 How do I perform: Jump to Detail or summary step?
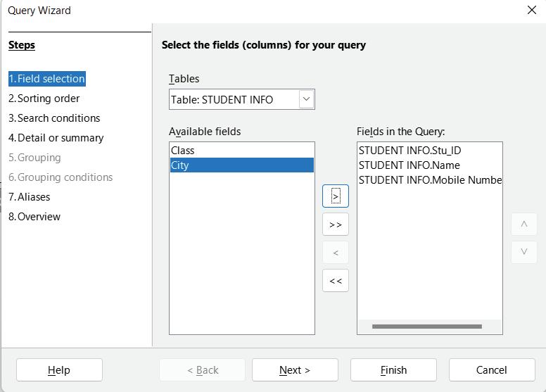56,138
